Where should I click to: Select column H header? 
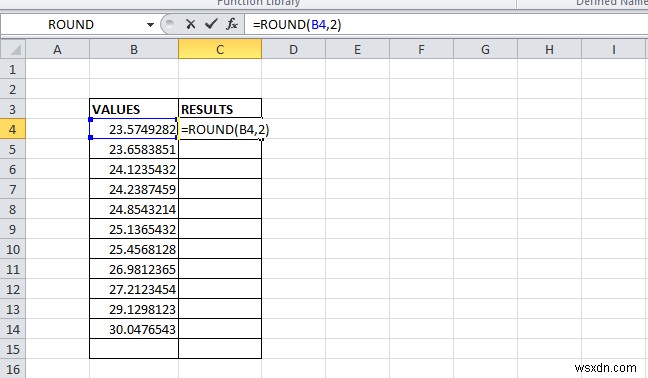point(549,50)
